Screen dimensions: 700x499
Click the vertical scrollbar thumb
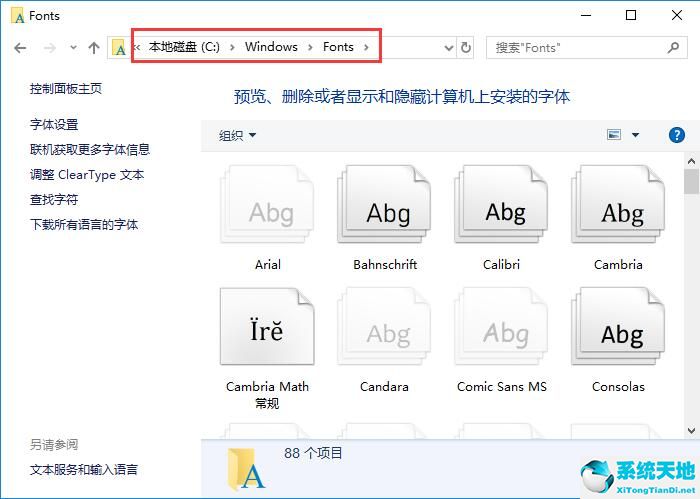(692, 181)
